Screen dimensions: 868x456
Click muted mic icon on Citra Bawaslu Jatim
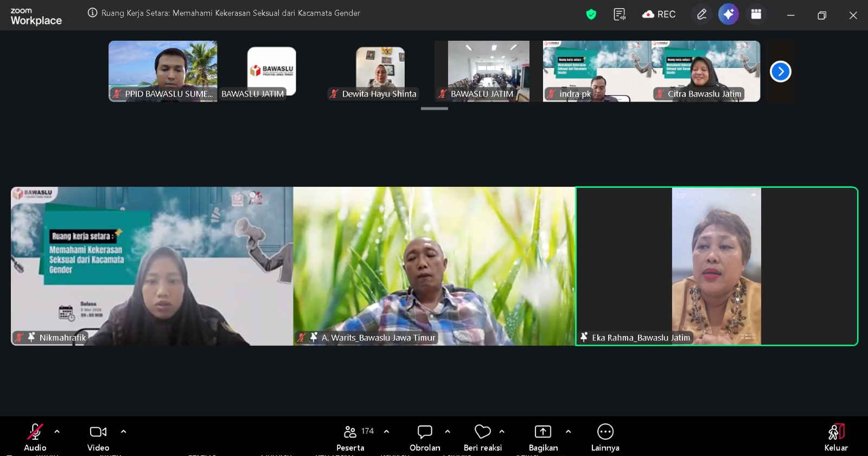660,93
